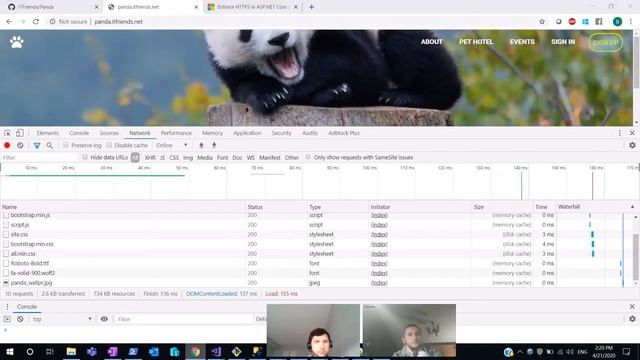Viewport: 640px width, 360px height.
Task: Select checkbox next to bootstrap.min.css row
Action: click(x=6, y=244)
